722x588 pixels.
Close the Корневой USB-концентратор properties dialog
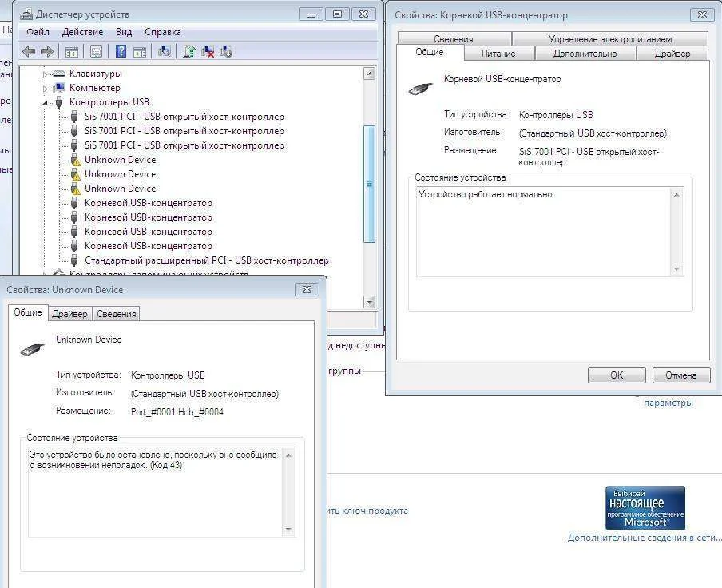click(x=702, y=14)
